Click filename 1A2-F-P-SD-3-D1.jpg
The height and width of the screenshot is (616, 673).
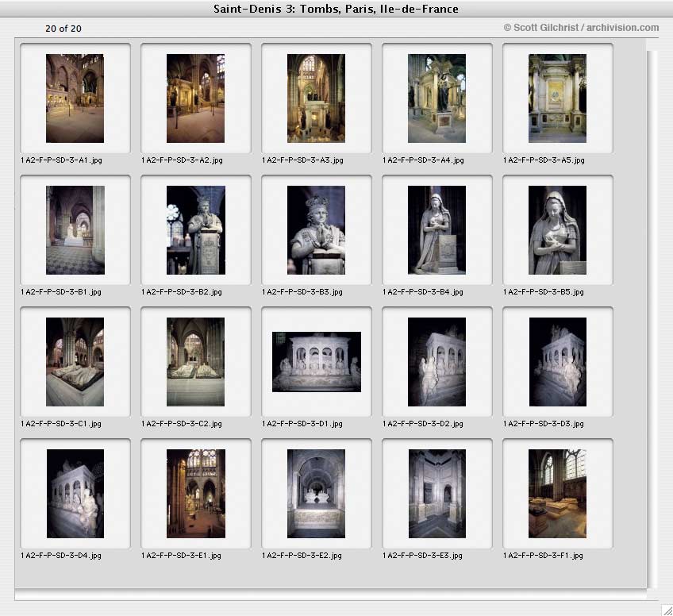coord(302,424)
